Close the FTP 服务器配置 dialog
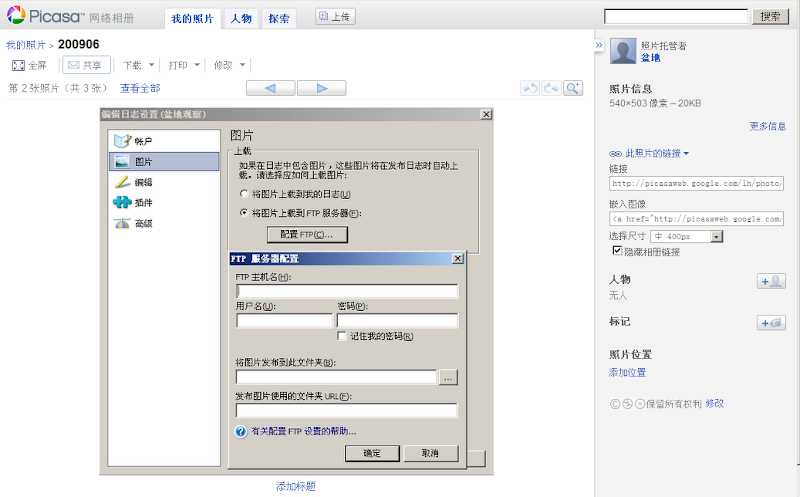Image resolution: width=800 pixels, height=497 pixels. [458, 259]
